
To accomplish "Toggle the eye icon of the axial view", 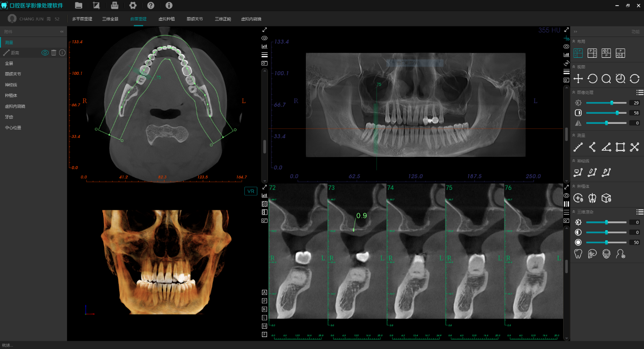I will pos(265,38).
